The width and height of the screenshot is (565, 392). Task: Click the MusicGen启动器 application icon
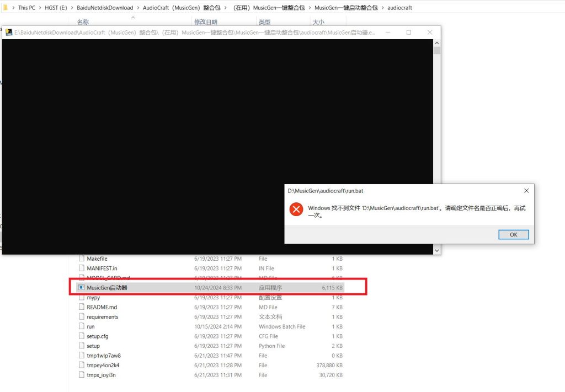point(82,287)
